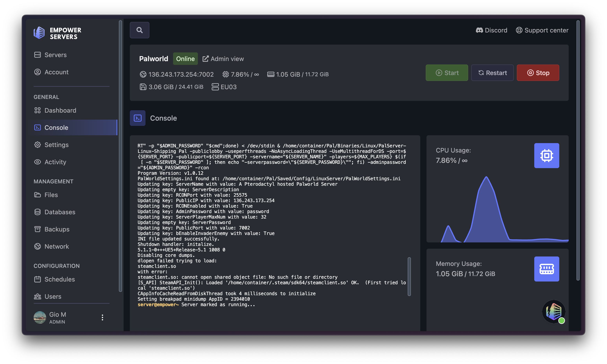The image size is (607, 364).
Task: Click the Users group icon
Action: coord(38,296)
